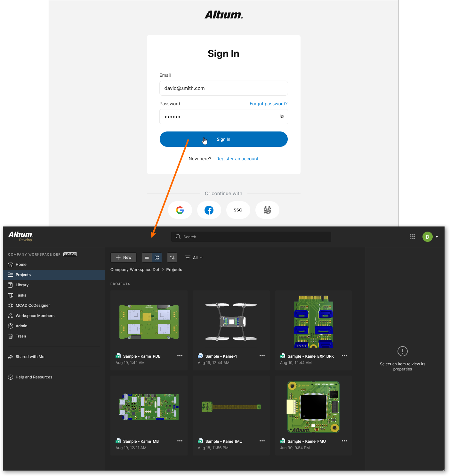
Task: Click the 'Sample - Kame_FMU' project name
Action: coord(307,441)
